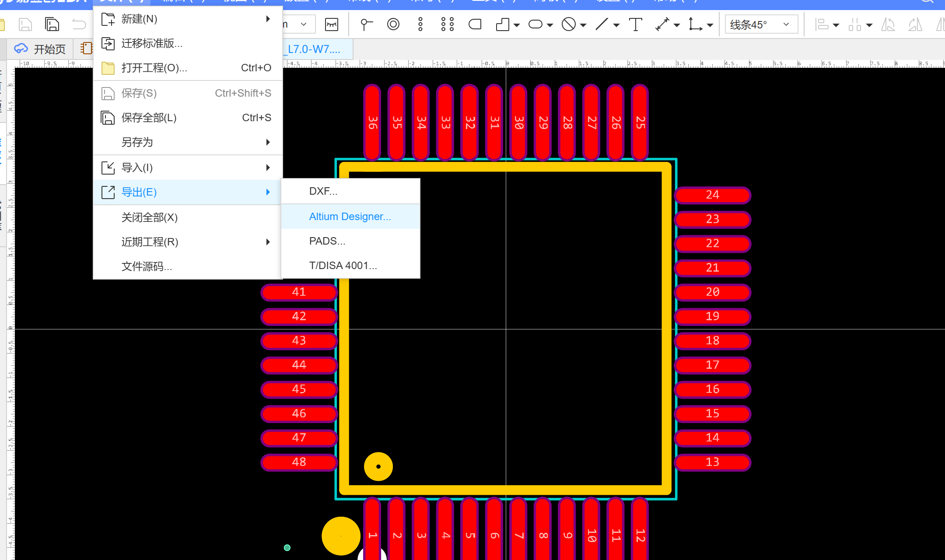Open the 线条45° routing angle dropdown

761,24
